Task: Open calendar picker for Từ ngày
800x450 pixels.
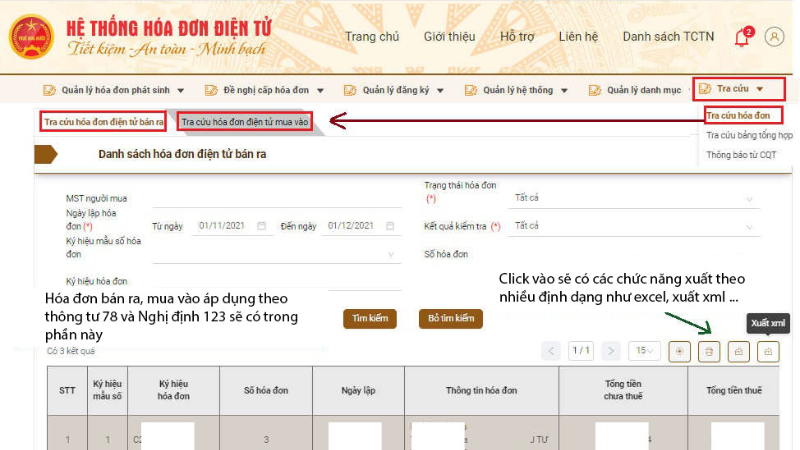Action: pos(262,226)
